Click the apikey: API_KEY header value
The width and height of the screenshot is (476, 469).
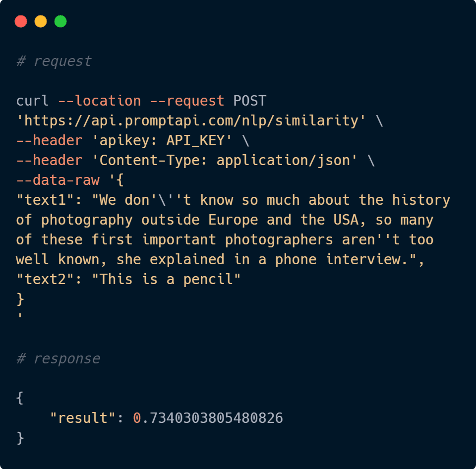(x=162, y=140)
